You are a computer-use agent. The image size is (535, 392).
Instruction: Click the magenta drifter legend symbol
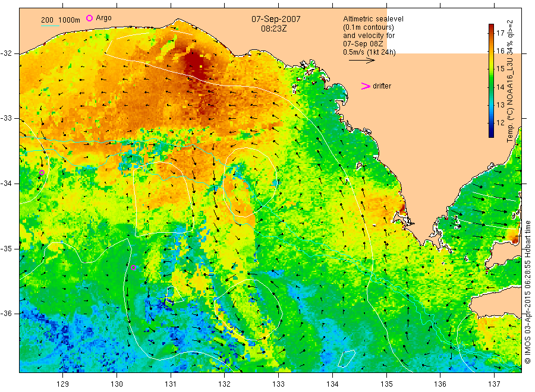(366, 86)
